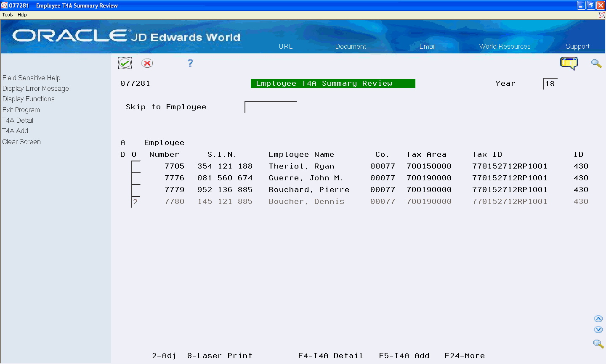Select T4A Detail in the sidebar
Viewport: 606px width, 364px height.
[18, 120]
